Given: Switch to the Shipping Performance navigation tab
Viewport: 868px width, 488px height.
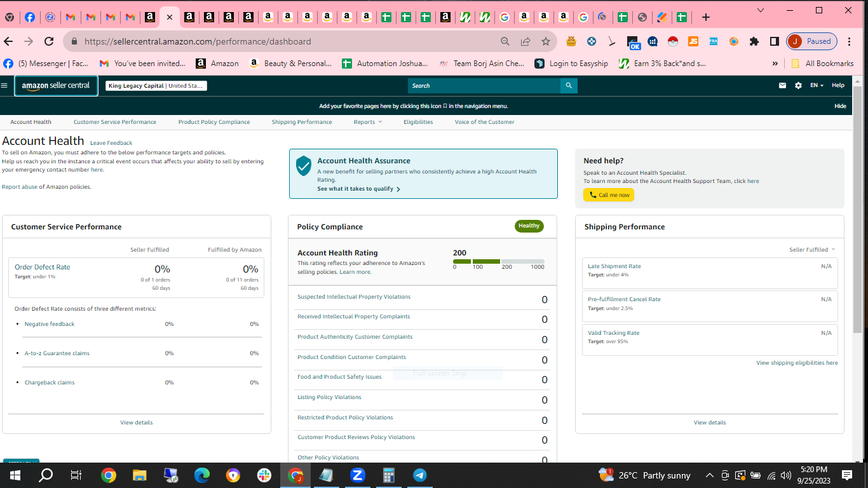Looking at the screenshot, I should click(302, 122).
